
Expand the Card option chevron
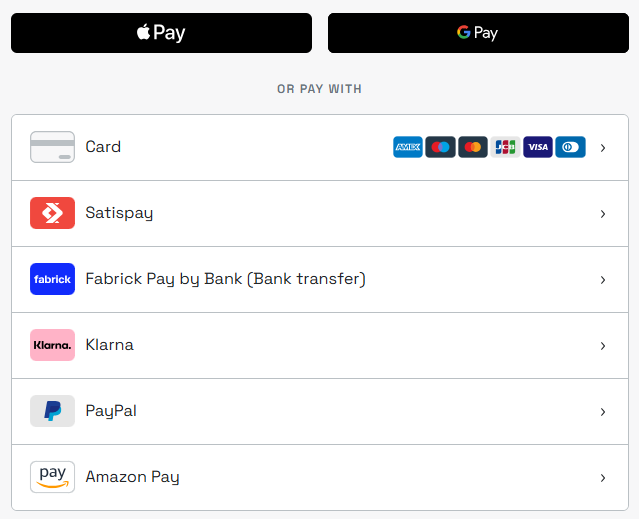click(603, 148)
